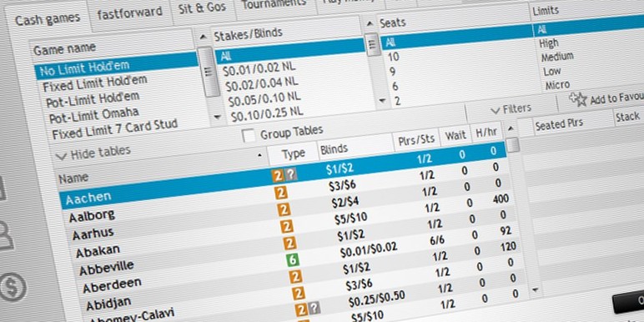
Task: Click the orange 2-seat icon in Abakan row
Action: tap(287, 226)
